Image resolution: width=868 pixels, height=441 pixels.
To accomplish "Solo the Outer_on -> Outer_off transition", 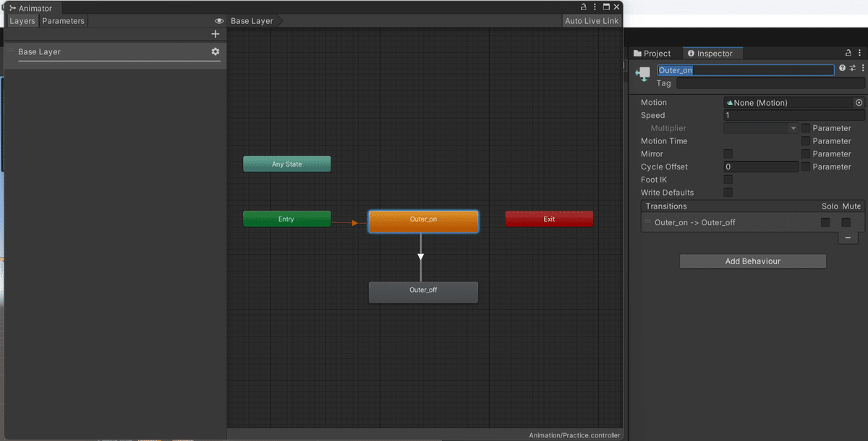I will [x=825, y=222].
